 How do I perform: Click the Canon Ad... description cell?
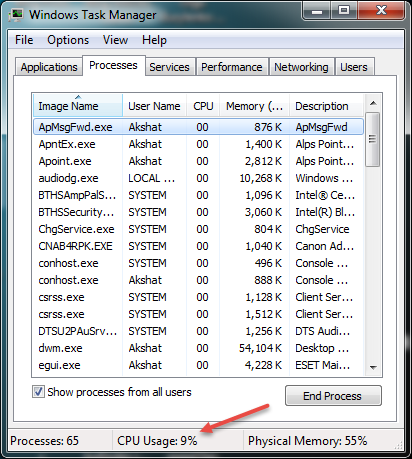[x=325, y=246]
